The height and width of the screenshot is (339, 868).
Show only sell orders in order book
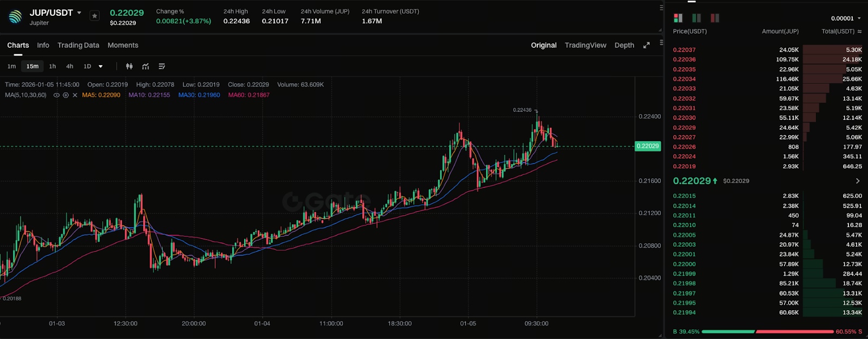coord(715,18)
